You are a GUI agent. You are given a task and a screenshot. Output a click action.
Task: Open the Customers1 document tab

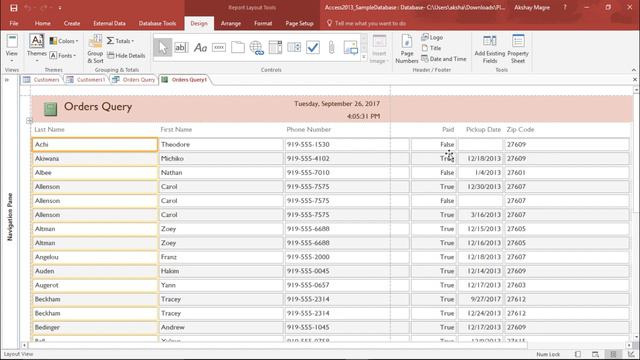(x=86, y=80)
